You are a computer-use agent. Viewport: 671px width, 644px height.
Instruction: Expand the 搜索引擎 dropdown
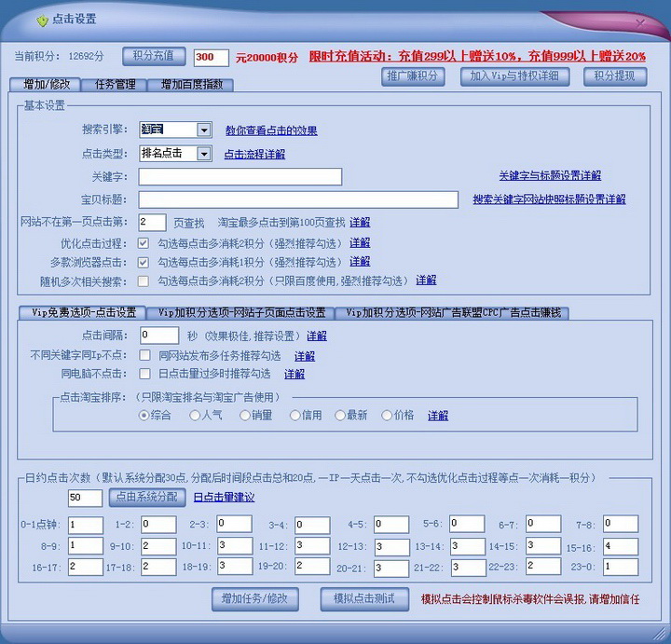tap(204, 130)
